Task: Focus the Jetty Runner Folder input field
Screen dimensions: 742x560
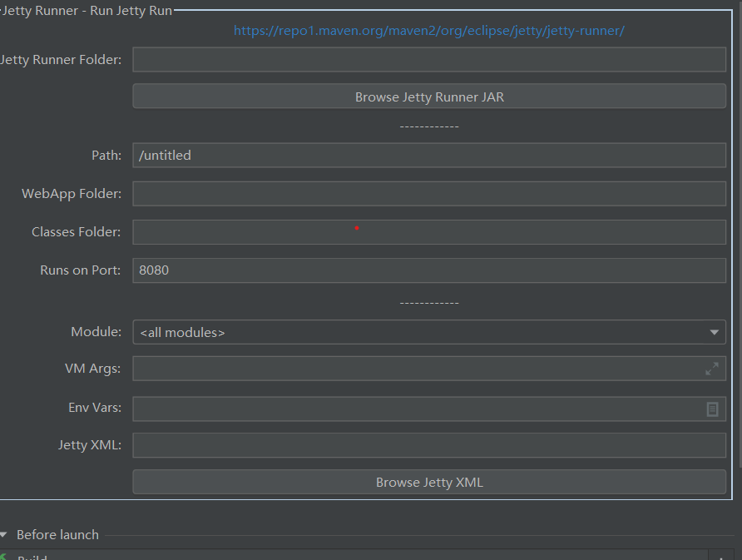Action: coord(429,59)
